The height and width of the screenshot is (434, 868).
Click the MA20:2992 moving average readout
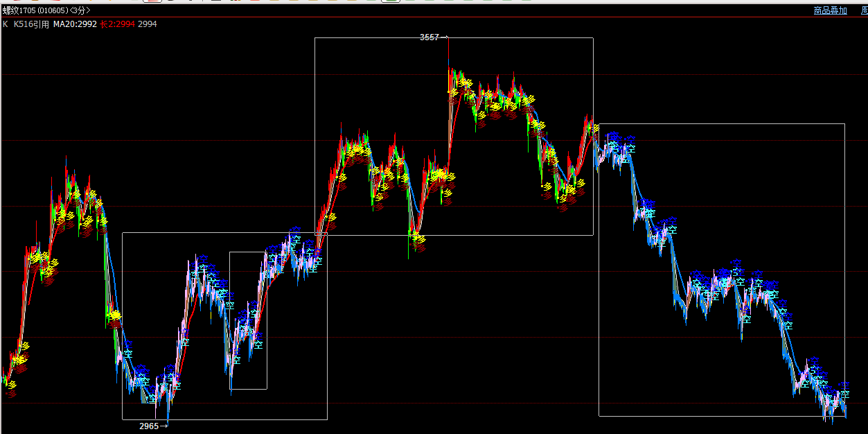pyautogui.click(x=75, y=24)
